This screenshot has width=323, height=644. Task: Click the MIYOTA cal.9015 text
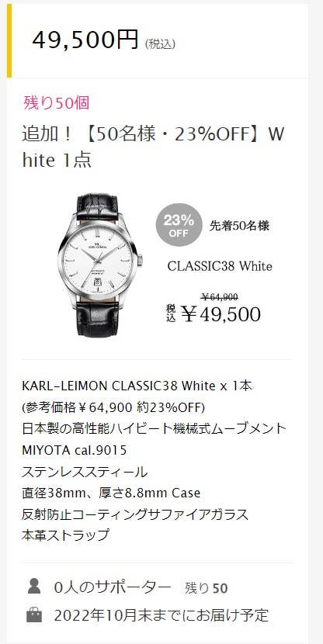click(x=74, y=451)
